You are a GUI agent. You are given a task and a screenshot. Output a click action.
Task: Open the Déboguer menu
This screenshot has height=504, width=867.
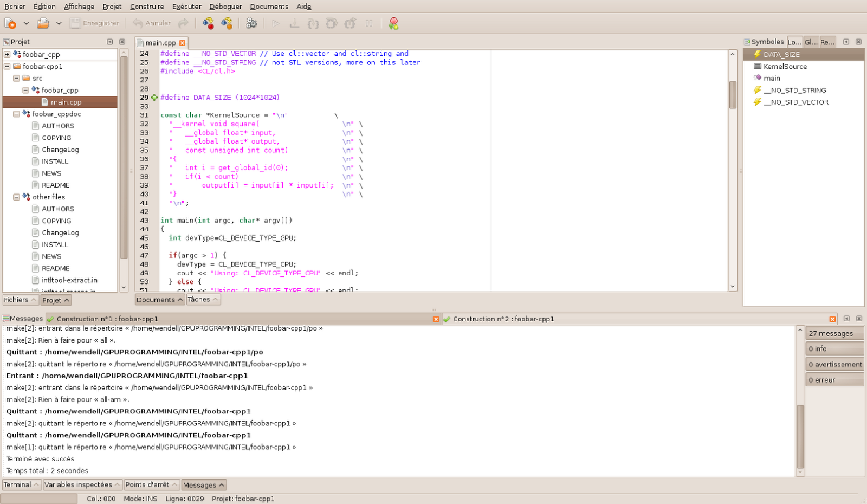(x=225, y=6)
